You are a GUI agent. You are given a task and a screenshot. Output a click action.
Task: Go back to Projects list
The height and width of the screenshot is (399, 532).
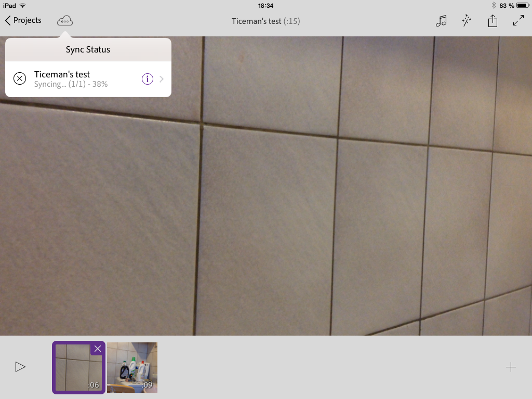pos(23,21)
